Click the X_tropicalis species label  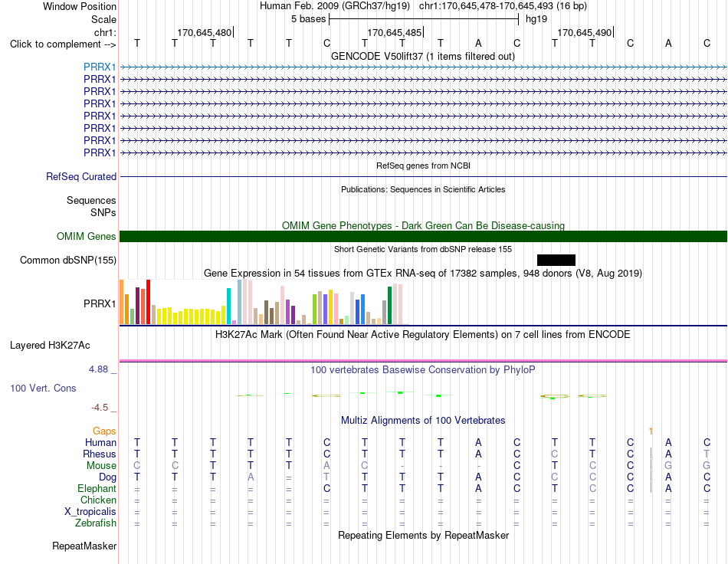point(90,512)
